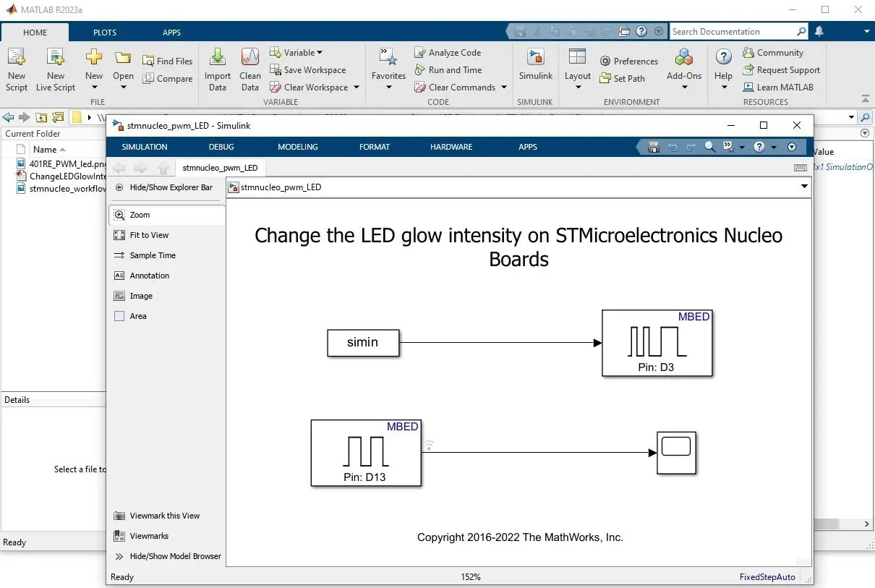This screenshot has width=875, height=588.
Task: Open the Add-Ons dropdown
Action: click(x=684, y=88)
